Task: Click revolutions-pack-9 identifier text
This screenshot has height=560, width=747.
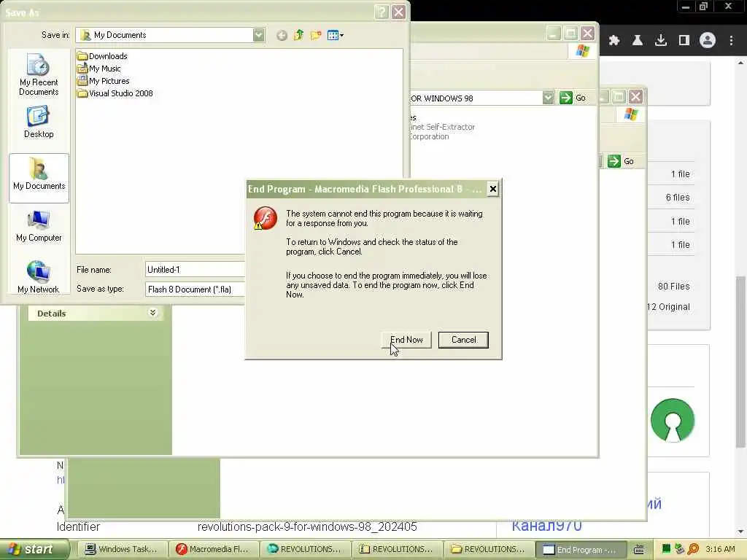Action: point(307,526)
